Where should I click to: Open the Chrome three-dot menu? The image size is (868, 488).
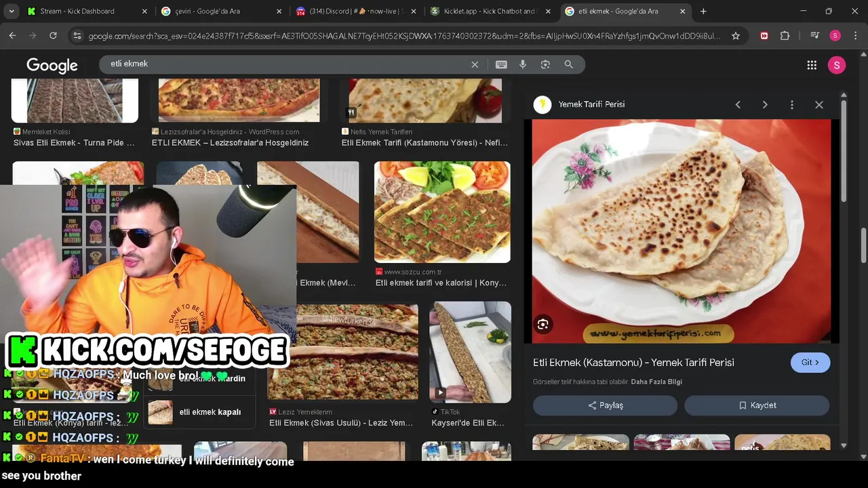[x=854, y=36]
